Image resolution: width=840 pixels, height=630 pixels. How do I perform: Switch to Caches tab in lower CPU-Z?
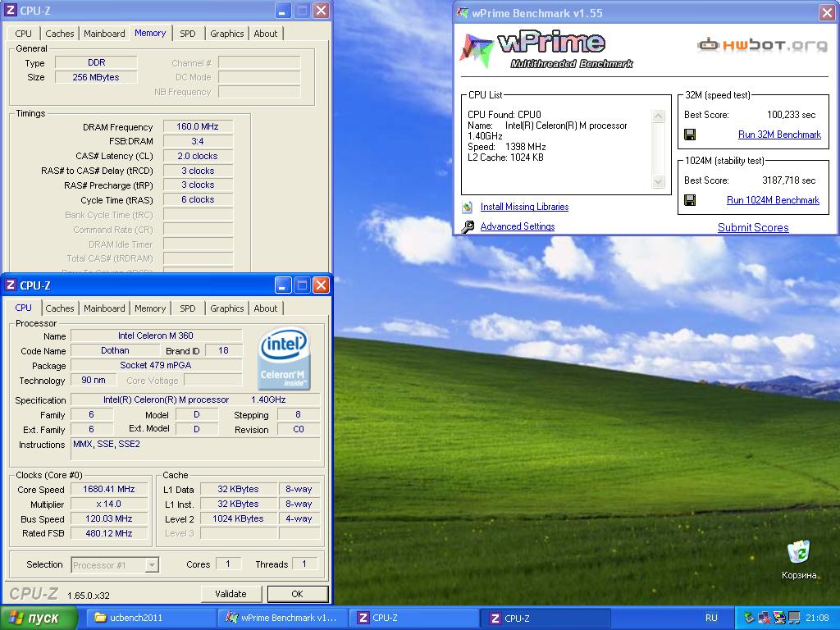59,308
